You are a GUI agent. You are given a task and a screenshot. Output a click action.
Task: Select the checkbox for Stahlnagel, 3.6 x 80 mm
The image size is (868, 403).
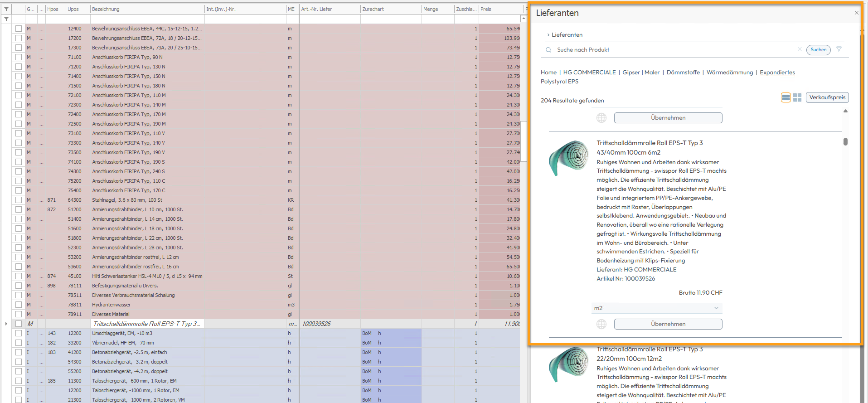19,200
